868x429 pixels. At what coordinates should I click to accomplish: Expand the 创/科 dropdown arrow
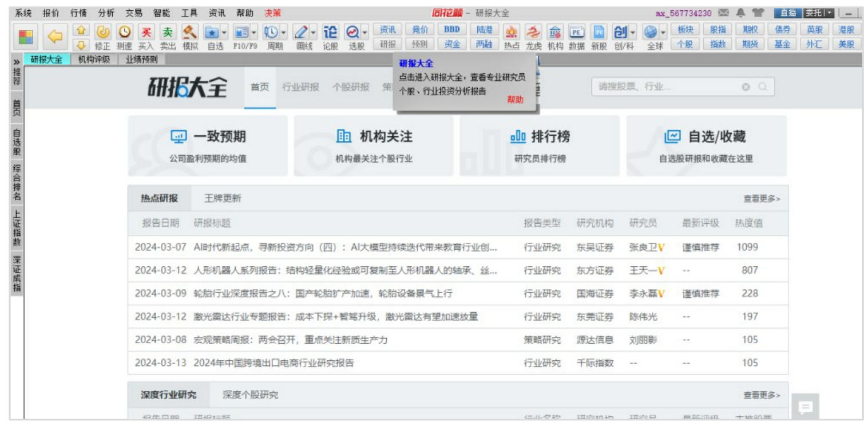633,32
